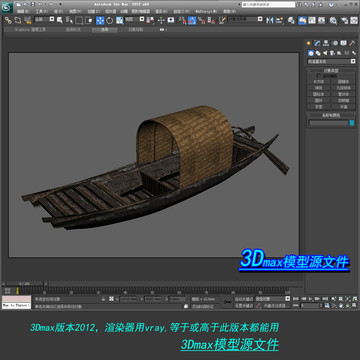Select the Cameras create category

(x=332, y=53)
